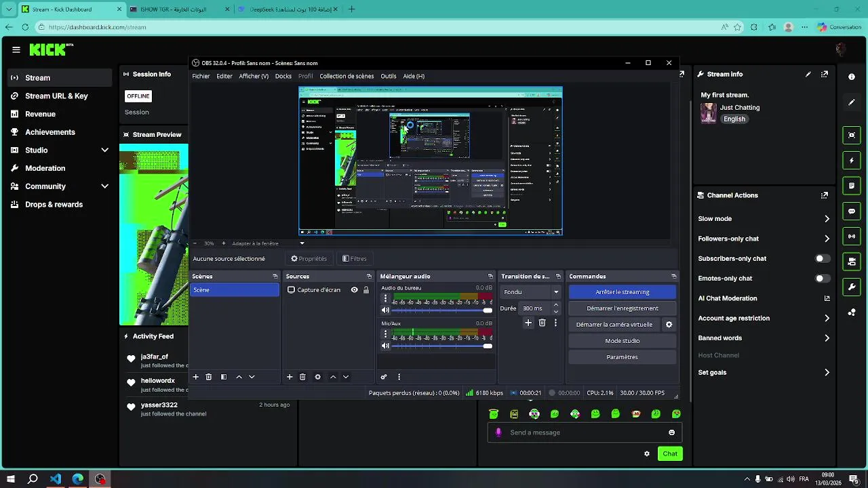Click the speech bubble icon in right sidebar

852,211
